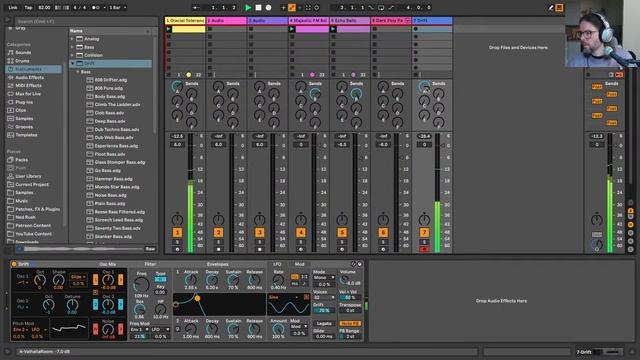The width and height of the screenshot is (640, 360).
Task: Tap the Tap tempo button
Action: 28,7
